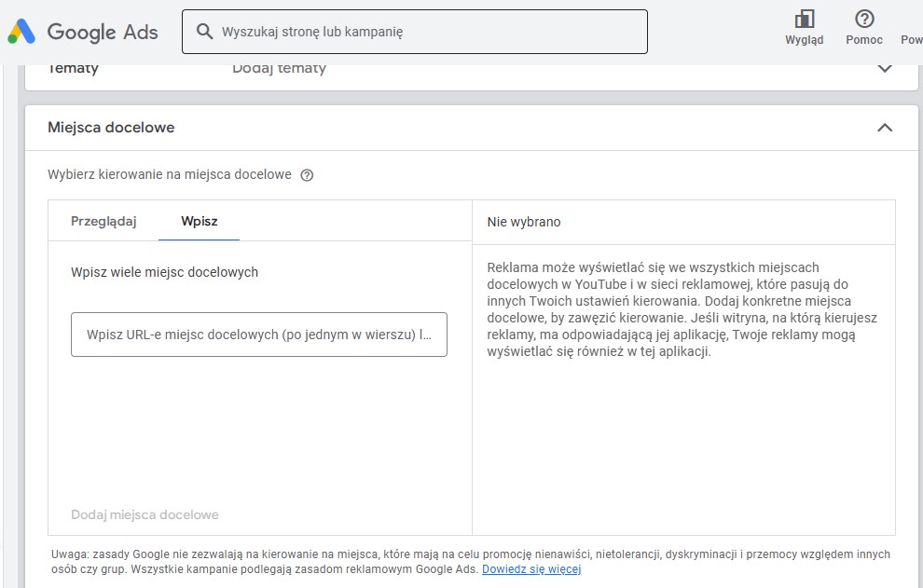This screenshot has width=923, height=588.
Task: Open the partially visible 'Pow' item at far right
Action: [x=911, y=39]
